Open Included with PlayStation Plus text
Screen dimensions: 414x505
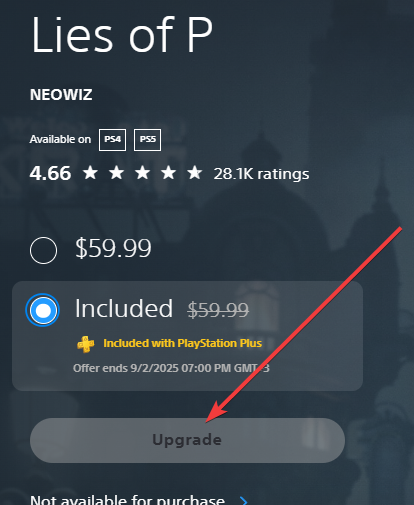tap(183, 343)
